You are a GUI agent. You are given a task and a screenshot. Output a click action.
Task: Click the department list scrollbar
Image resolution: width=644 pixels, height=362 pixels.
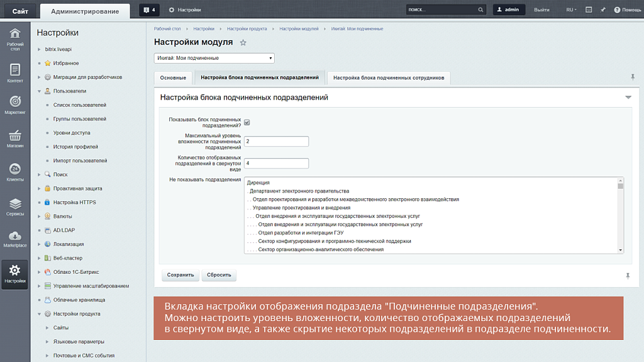click(621, 214)
